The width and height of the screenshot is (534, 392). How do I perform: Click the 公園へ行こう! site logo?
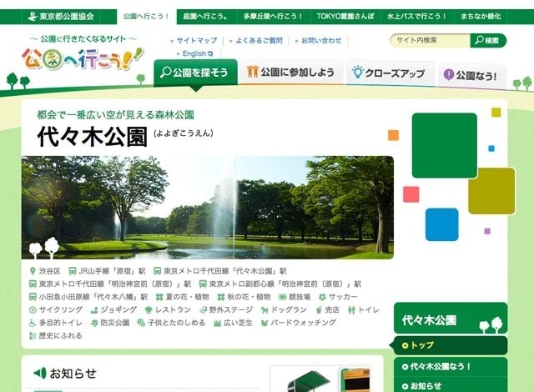coord(83,58)
